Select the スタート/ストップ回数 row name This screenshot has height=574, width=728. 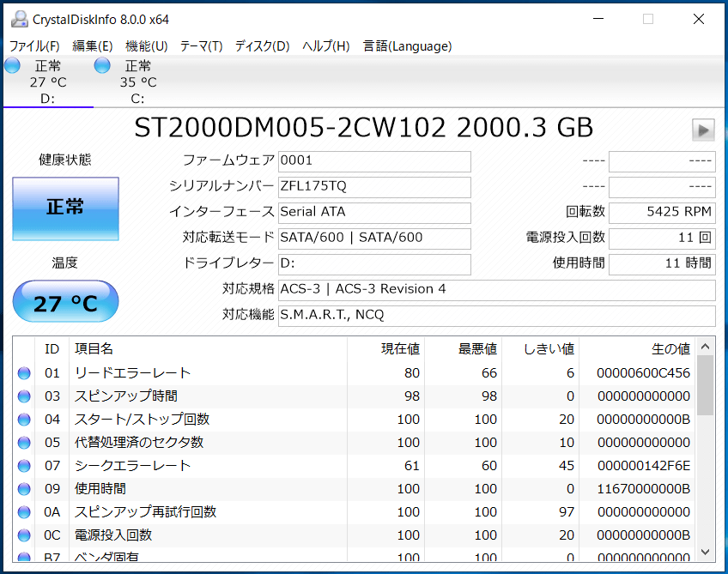click(142, 420)
